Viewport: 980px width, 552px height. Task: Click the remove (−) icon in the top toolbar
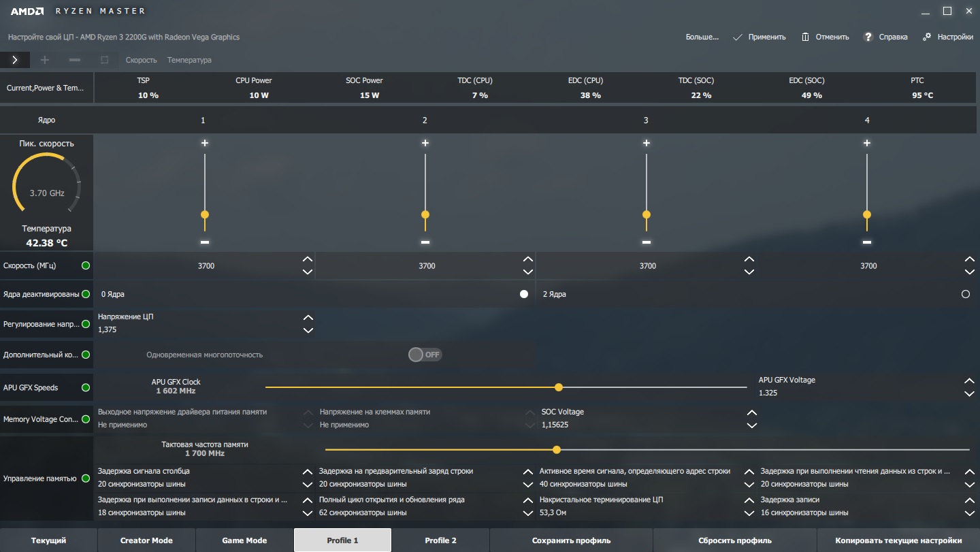75,60
